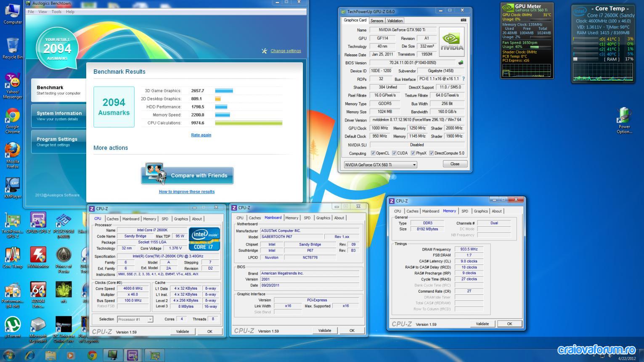Open the SPD tab in the CPU-Z memory window

pos(464,211)
